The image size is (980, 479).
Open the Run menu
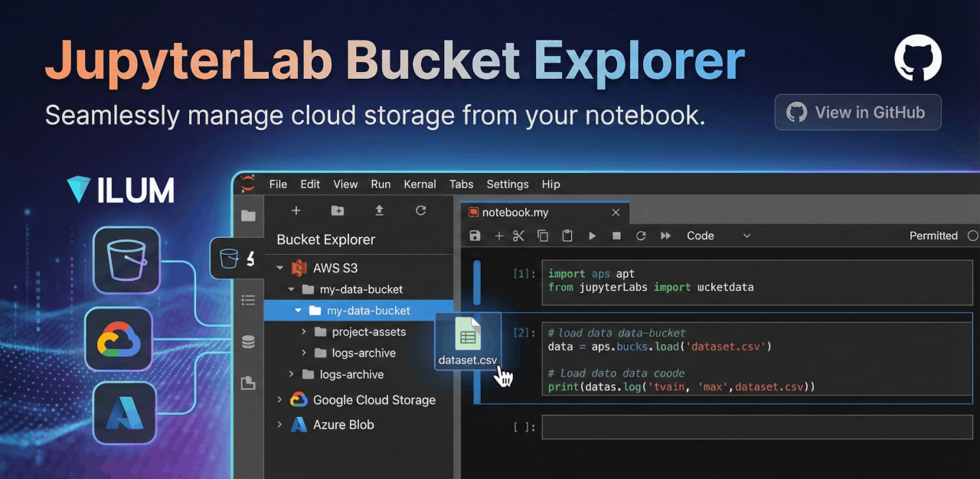pyautogui.click(x=381, y=184)
